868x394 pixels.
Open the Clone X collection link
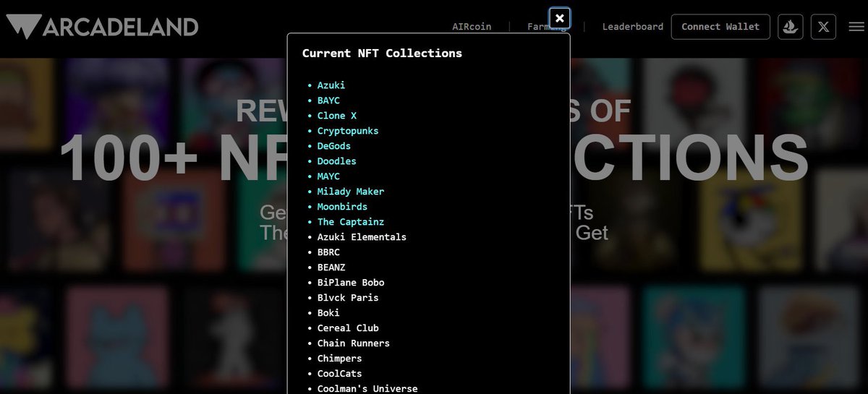point(337,116)
